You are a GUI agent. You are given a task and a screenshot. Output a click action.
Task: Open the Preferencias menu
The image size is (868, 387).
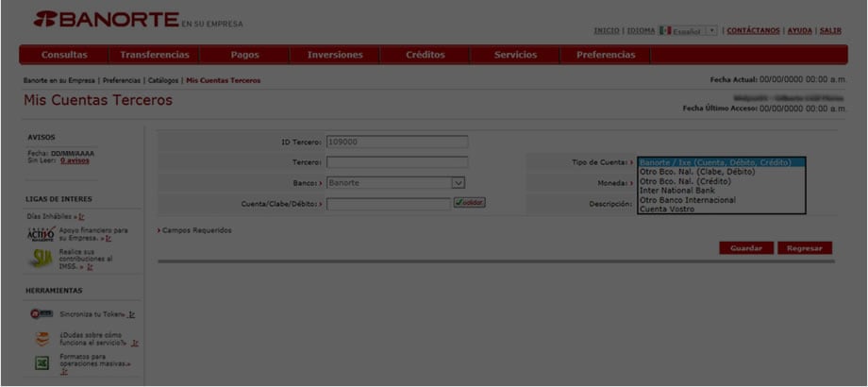[x=606, y=55]
